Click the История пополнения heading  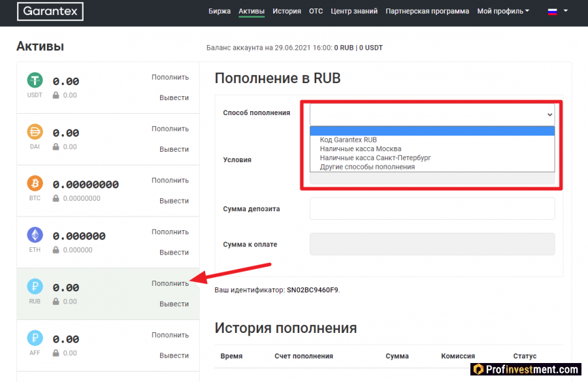point(286,328)
